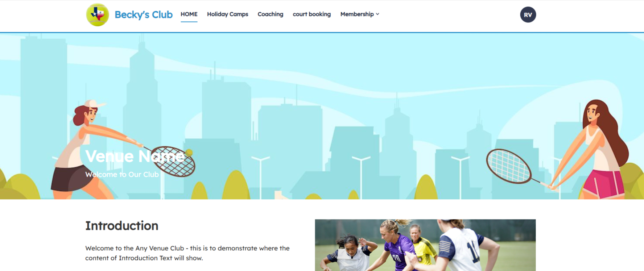Screen dimensions: 644x271
Task: Click the Venue Name banner heading
Action: (135, 157)
